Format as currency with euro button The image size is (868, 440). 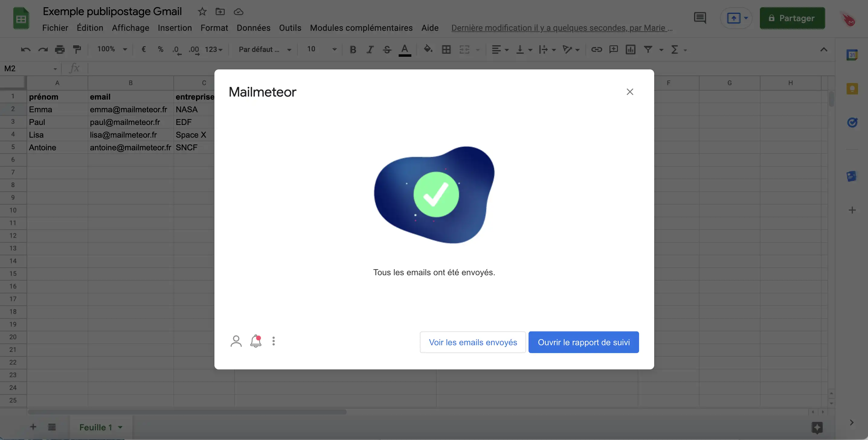click(143, 49)
